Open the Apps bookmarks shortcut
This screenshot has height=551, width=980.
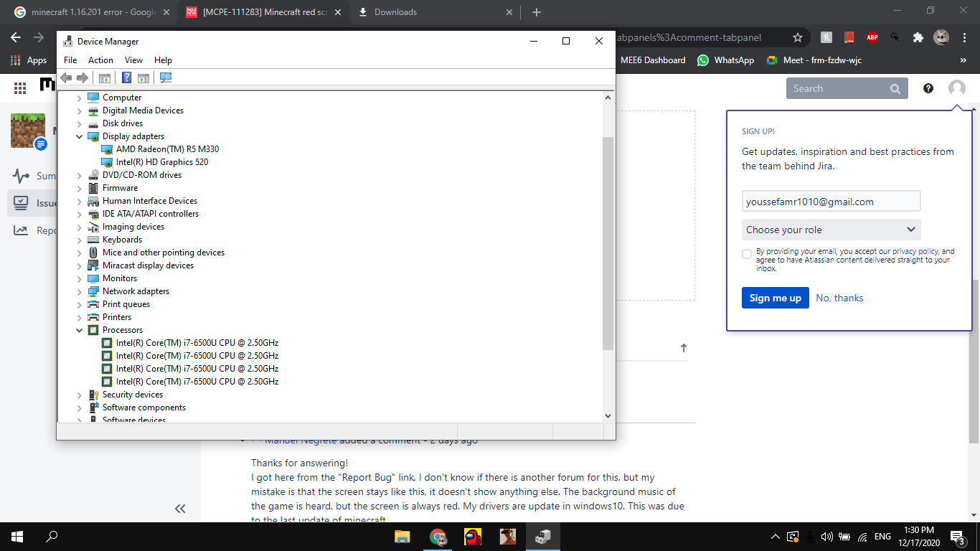[x=29, y=60]
